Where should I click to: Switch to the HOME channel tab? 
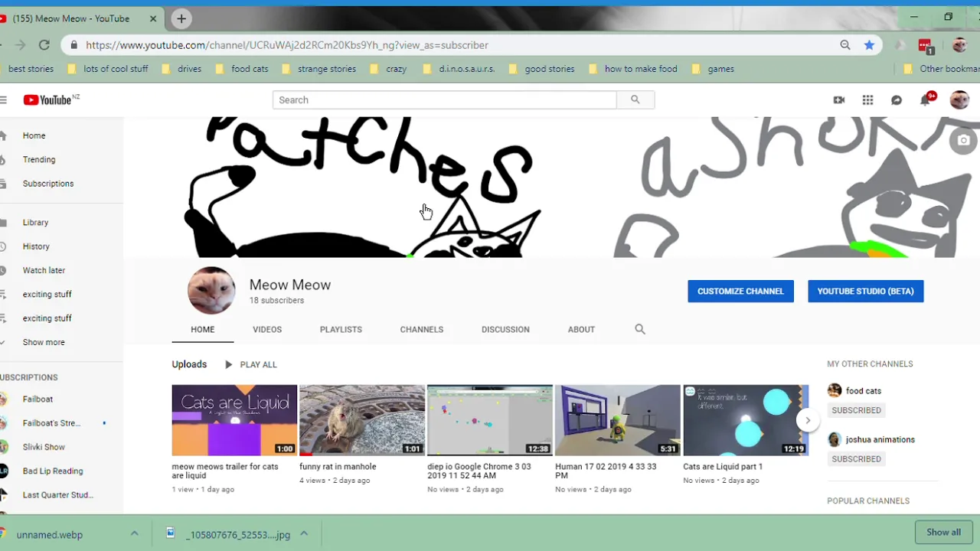(203, 329)
